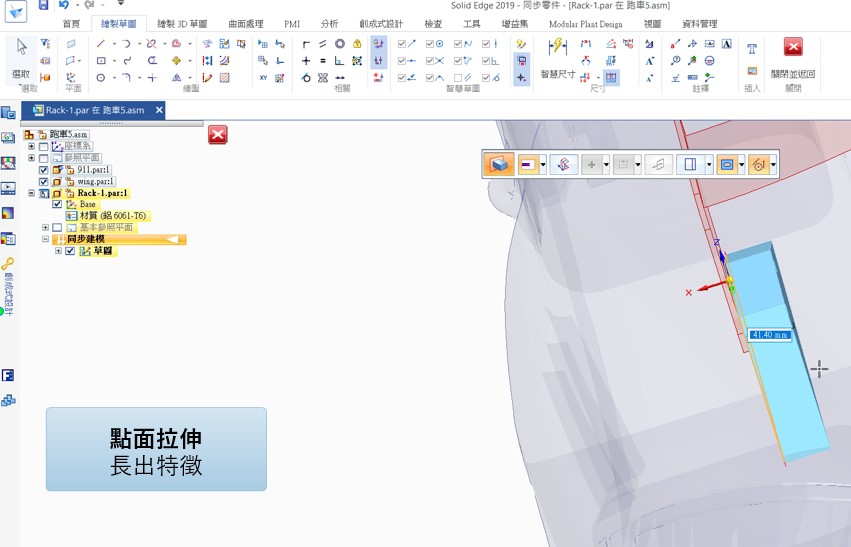Screen dimensions: 851x547
Task: Click the save icon in title bar
Action: click(43, 5)
